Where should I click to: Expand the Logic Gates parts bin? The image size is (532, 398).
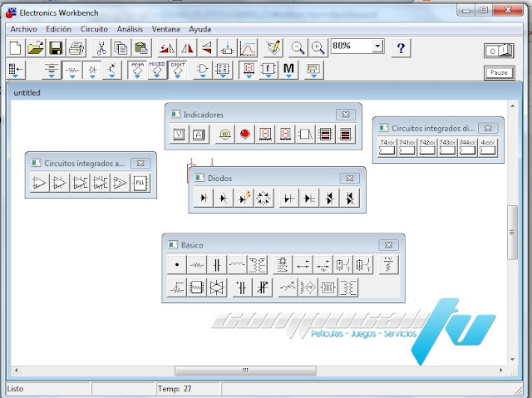tap(203, 70)
